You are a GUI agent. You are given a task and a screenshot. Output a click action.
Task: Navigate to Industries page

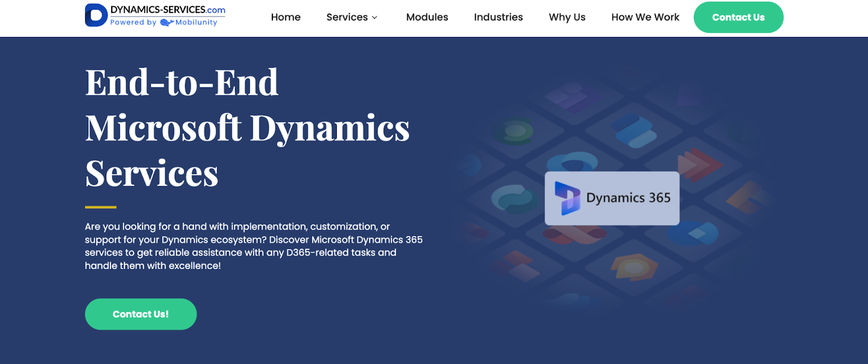click(x=499, y=17)
